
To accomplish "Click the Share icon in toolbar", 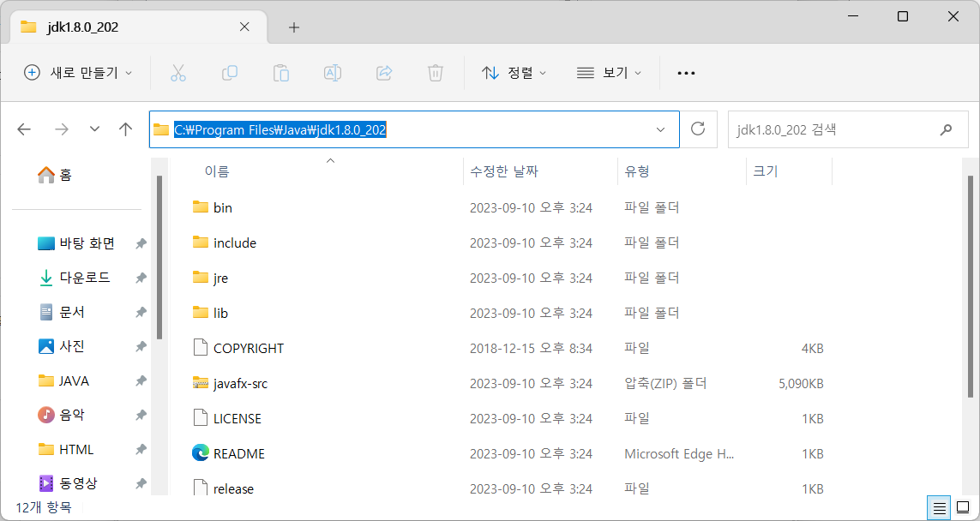I will (x=384, y=73).
